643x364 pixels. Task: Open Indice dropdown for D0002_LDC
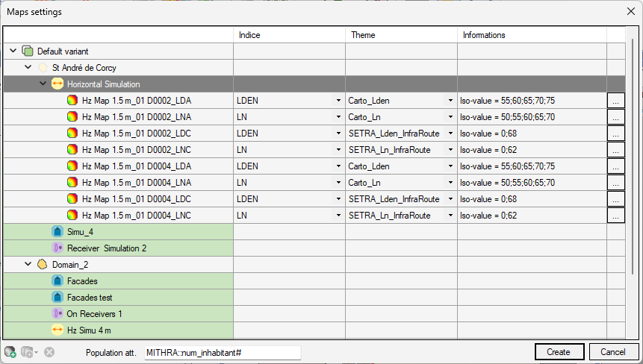[x=338, y=133]
